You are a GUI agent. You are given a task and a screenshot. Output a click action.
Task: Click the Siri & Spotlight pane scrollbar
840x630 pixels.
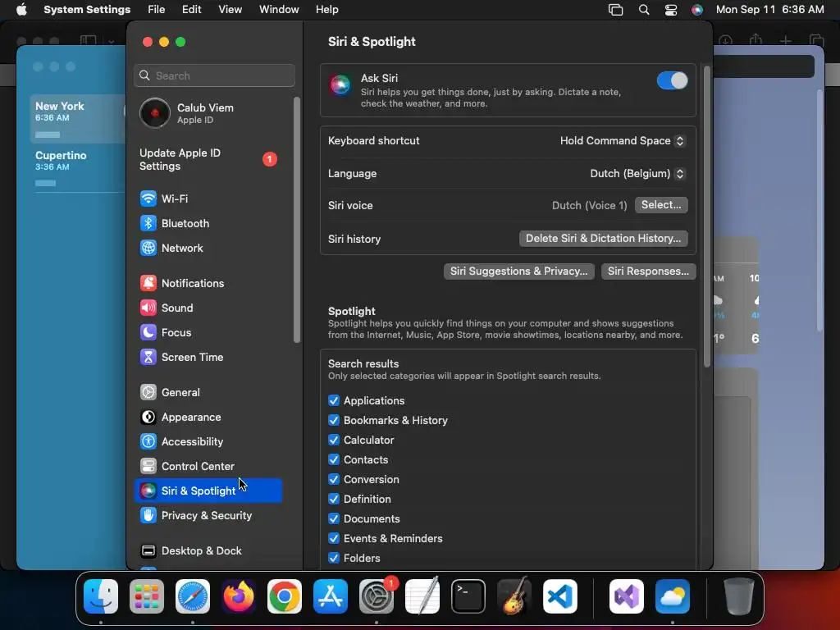coord(706,216)
